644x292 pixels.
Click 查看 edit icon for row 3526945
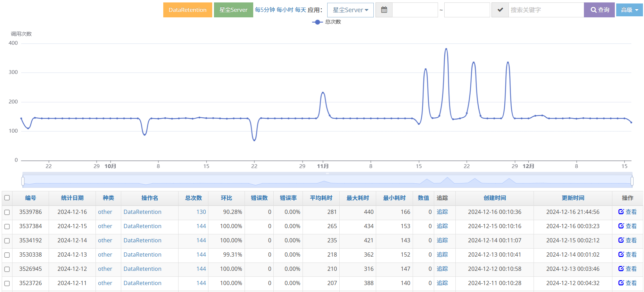pyautogui.click(x=621, y=269)
